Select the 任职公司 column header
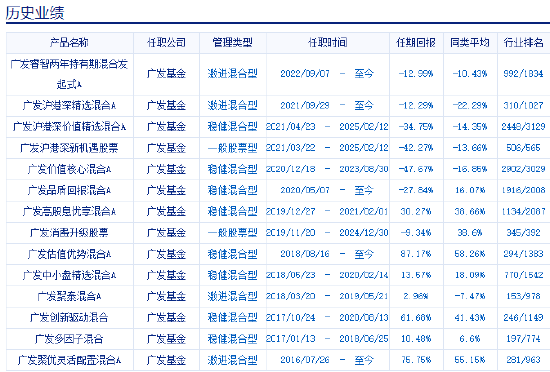Viewport: 550px width, 372px height. (166, 43)
